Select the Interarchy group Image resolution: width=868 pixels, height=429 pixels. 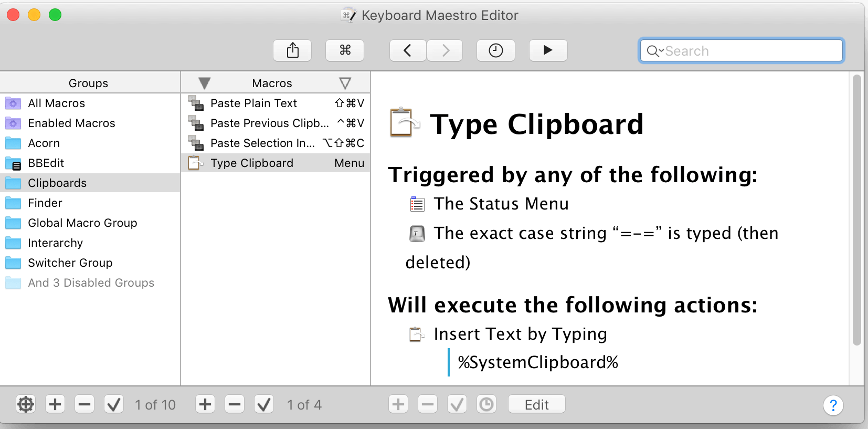[90, 243]
